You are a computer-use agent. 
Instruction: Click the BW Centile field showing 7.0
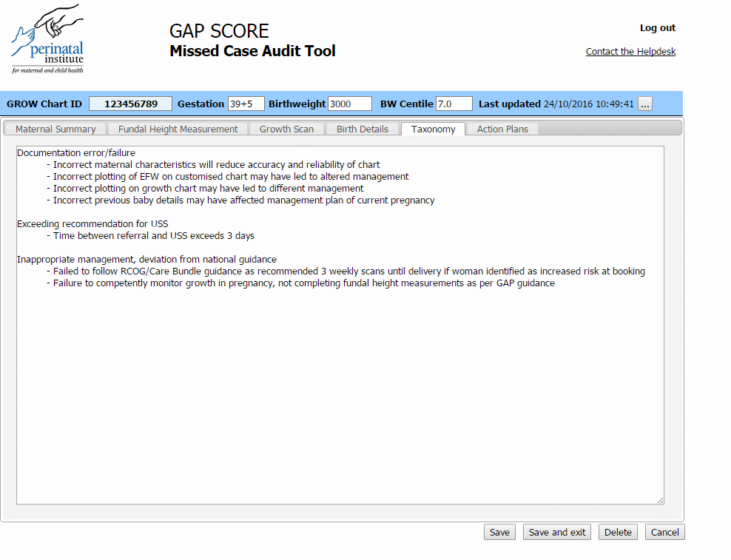[x=454, y=104]
